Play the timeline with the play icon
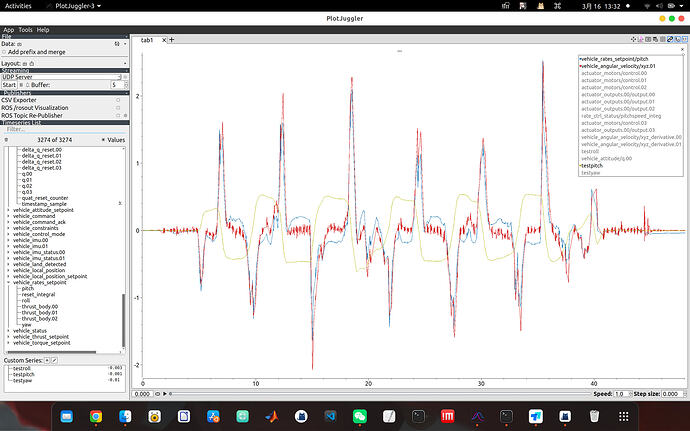Viewport: 690px width, 431px height. tap(165, 394)
